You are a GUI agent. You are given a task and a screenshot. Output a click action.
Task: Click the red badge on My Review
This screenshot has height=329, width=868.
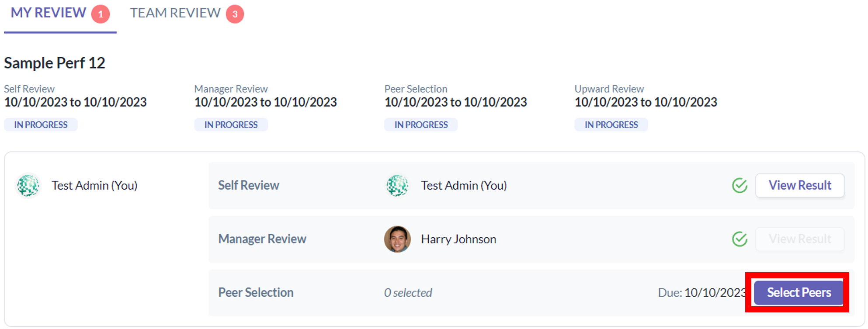pos(101,14)
